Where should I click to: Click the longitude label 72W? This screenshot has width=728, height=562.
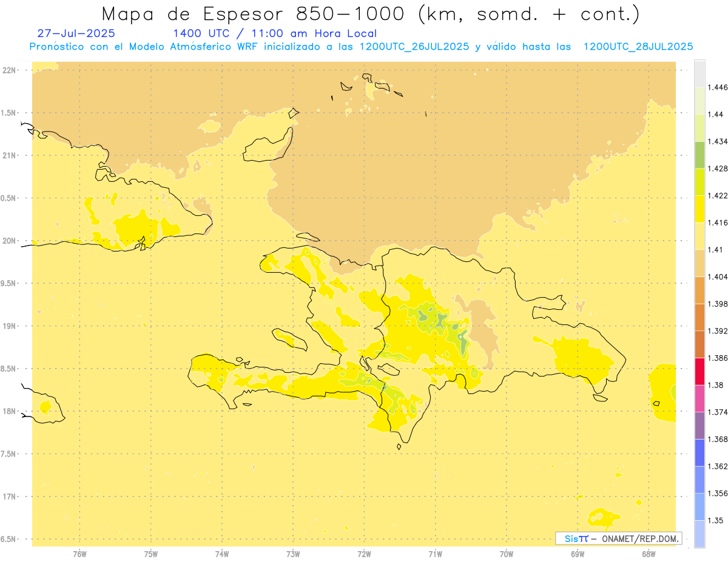pyautogui.click(x=364, y=554)
